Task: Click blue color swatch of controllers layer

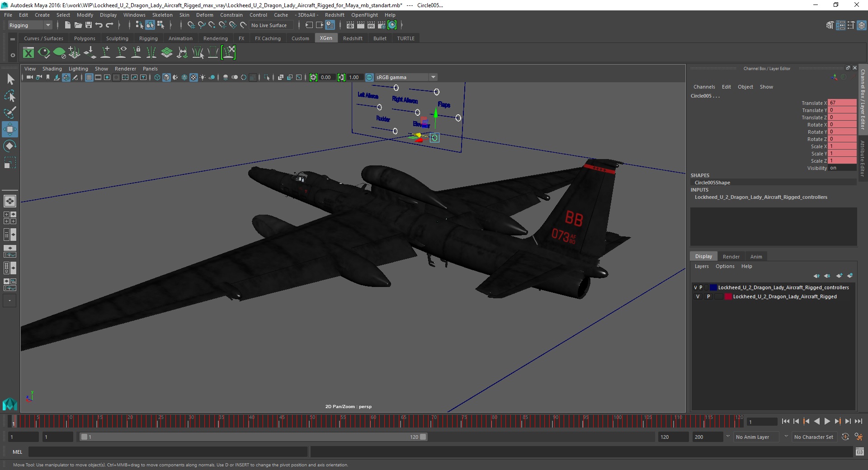Action: [x=713, y=287]
